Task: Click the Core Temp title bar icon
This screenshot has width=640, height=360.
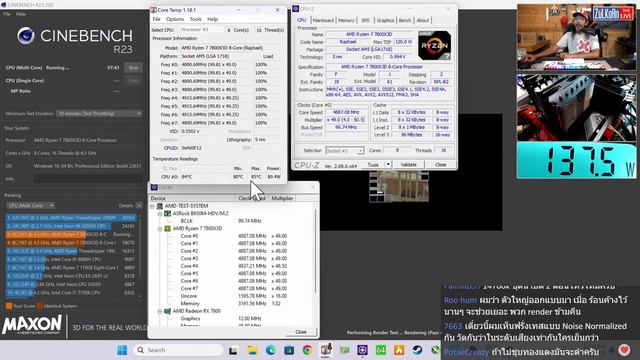Action: point(153,10)
